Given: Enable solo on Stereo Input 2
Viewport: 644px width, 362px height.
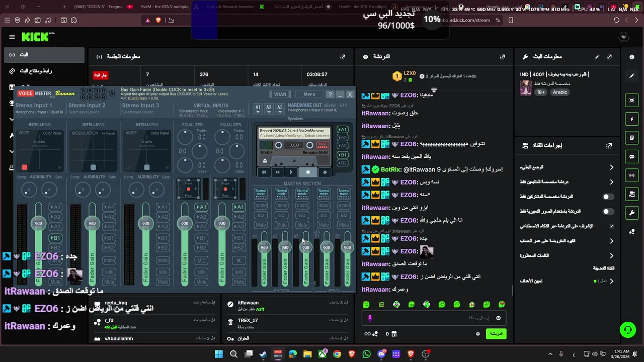Looking at the screenshot, I should pos(109,271).
